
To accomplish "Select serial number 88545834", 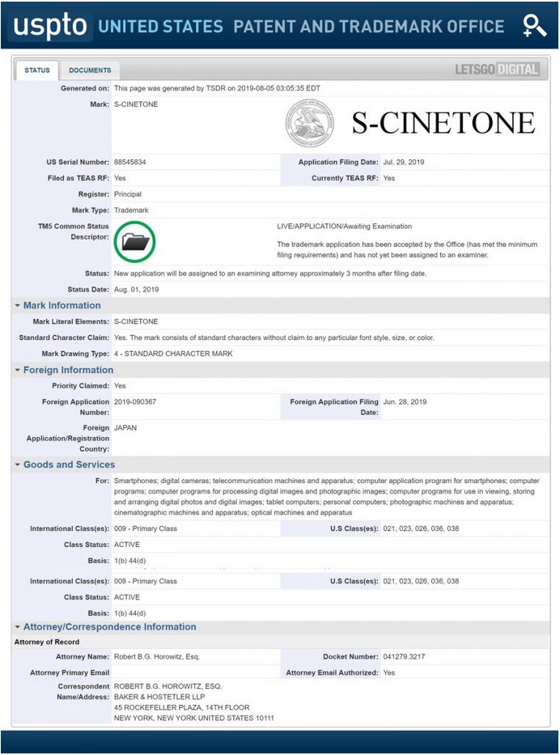I will pyautogui.click(x=130, y=163).
